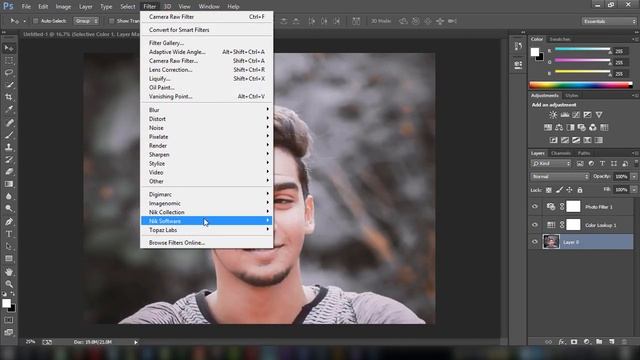Switch to the Swatches tab

(x=560, y=39)
